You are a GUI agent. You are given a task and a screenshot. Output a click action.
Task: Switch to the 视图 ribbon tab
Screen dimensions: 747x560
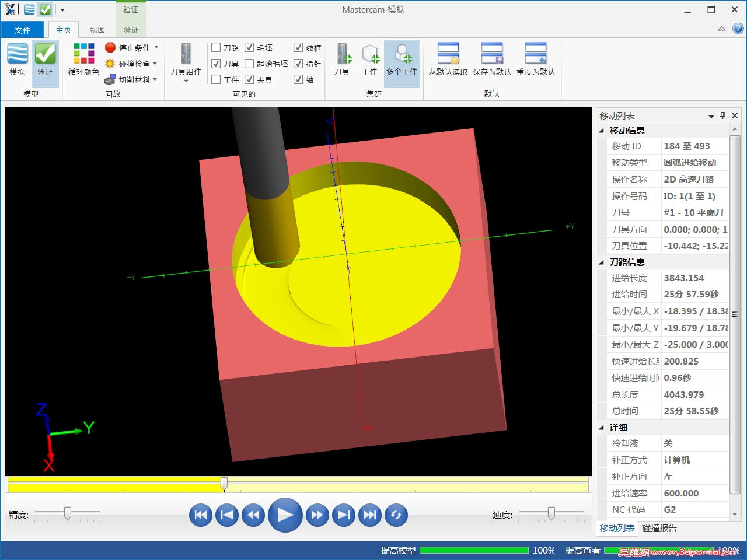(x=97, y=30)
